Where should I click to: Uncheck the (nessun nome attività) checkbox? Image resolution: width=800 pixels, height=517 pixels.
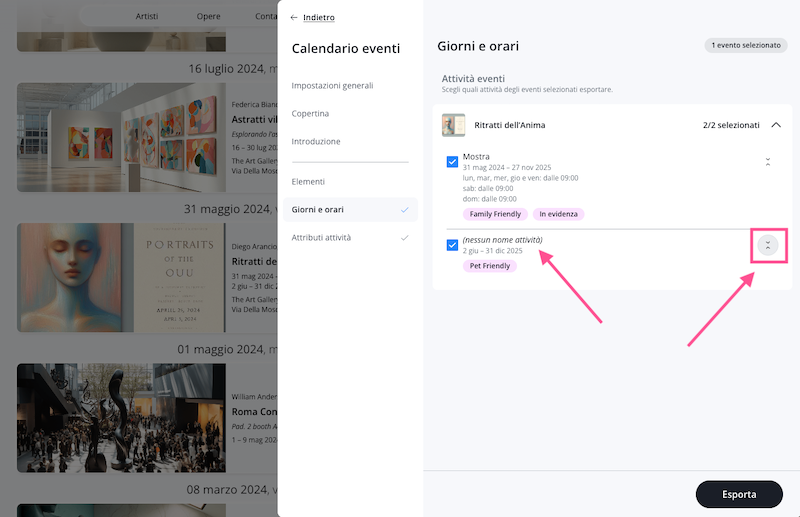pyautogui.click(x=452, y=245)
